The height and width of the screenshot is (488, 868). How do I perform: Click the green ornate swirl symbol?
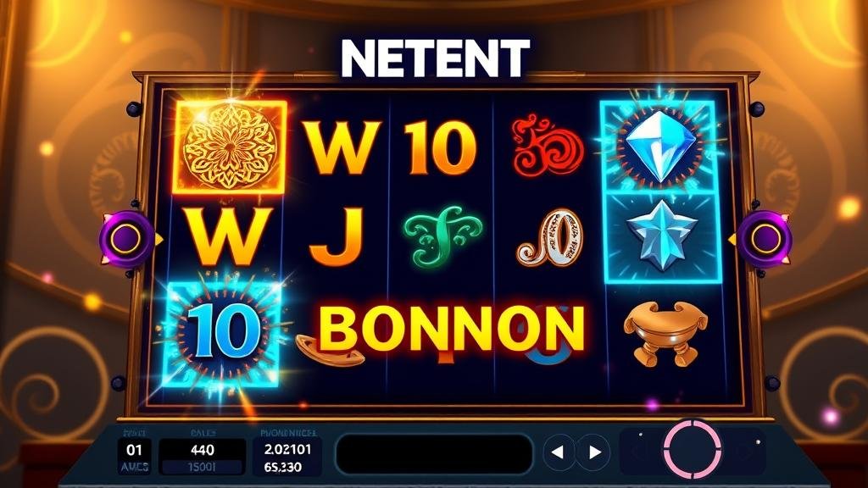pyautogui.click(x=442, y=236)
